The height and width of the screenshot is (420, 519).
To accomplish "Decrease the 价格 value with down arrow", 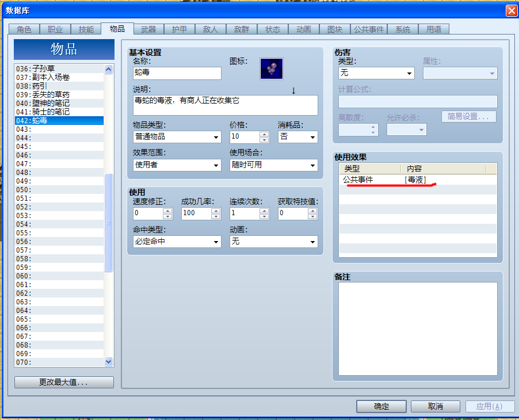I will coord(264,140).
